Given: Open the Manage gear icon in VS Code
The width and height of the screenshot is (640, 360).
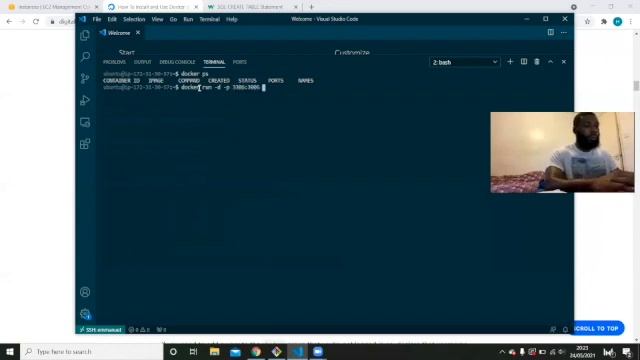Looking at the screenshot, I should pyautogui.click(x=85, y=314).
